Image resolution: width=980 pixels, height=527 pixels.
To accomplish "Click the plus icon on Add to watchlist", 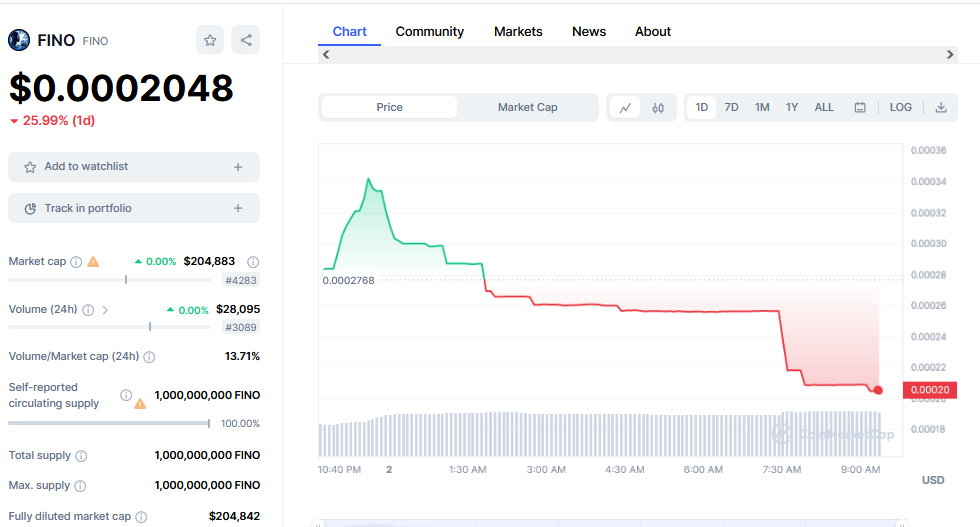I will click(238, 167).
